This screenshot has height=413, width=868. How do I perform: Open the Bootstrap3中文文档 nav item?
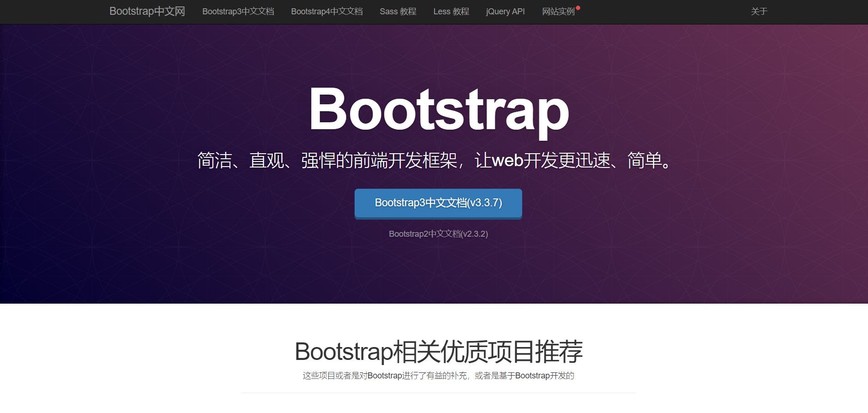[x=238, y=12]
